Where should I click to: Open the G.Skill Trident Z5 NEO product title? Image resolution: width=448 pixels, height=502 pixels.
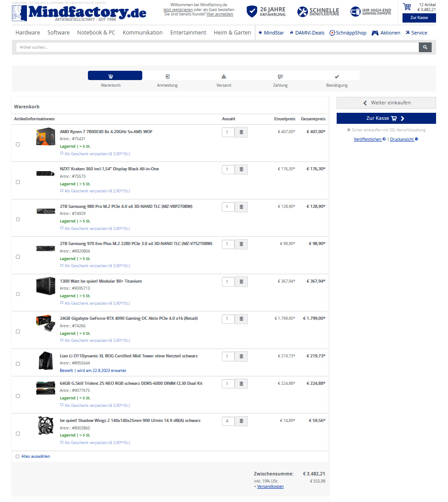pos(131,383)
